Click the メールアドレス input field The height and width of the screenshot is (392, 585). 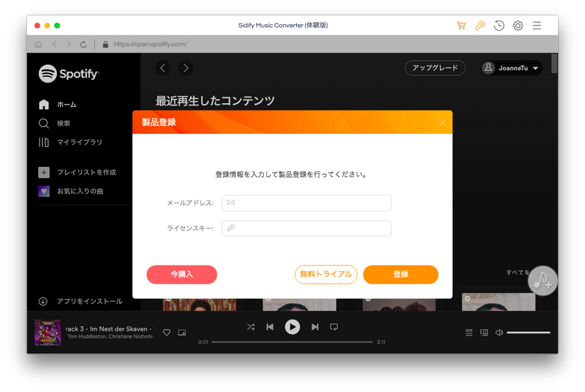pos(306,203)
